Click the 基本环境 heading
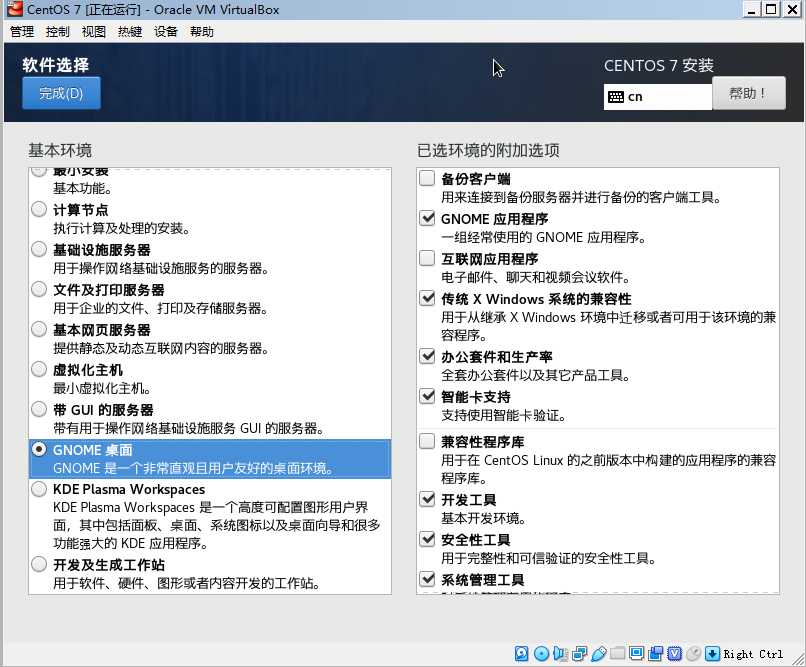The width and height of the screenshot is (806, 667). point(60,151)
